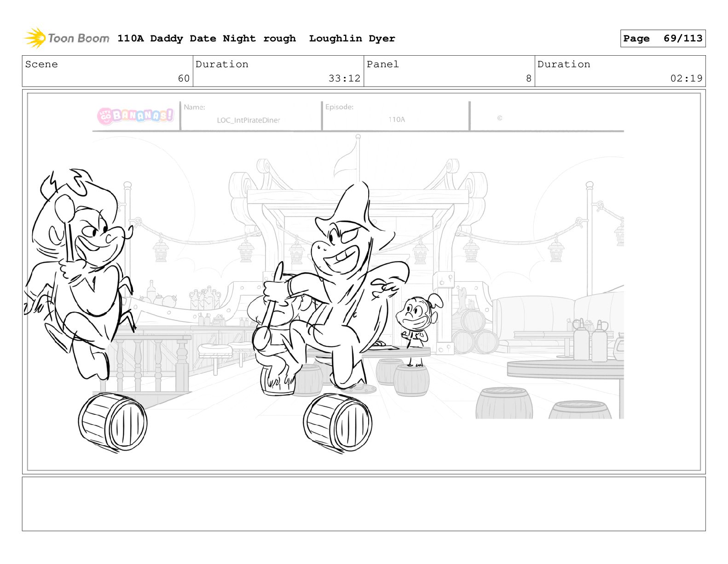
Task: Click the copyright symbol in the drawing header
Action: tap(500, 118)
